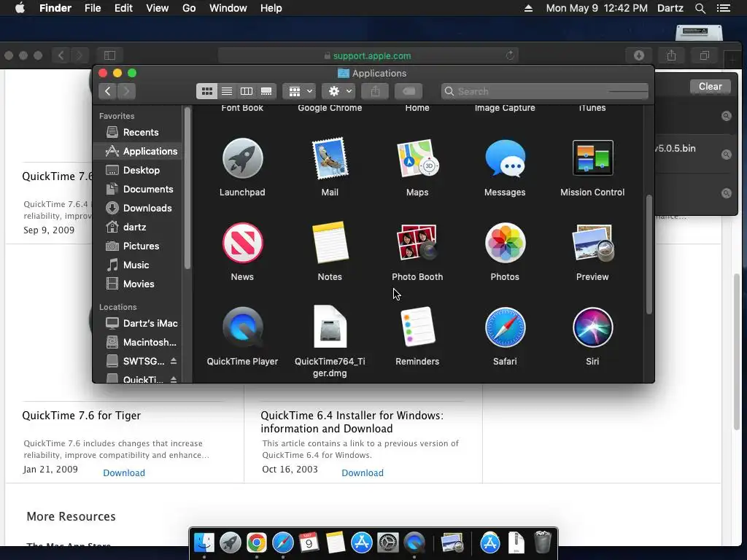Viewport: 747px width, 560px height.
Task: Open the Photo Booth icon
Action: 417,243
